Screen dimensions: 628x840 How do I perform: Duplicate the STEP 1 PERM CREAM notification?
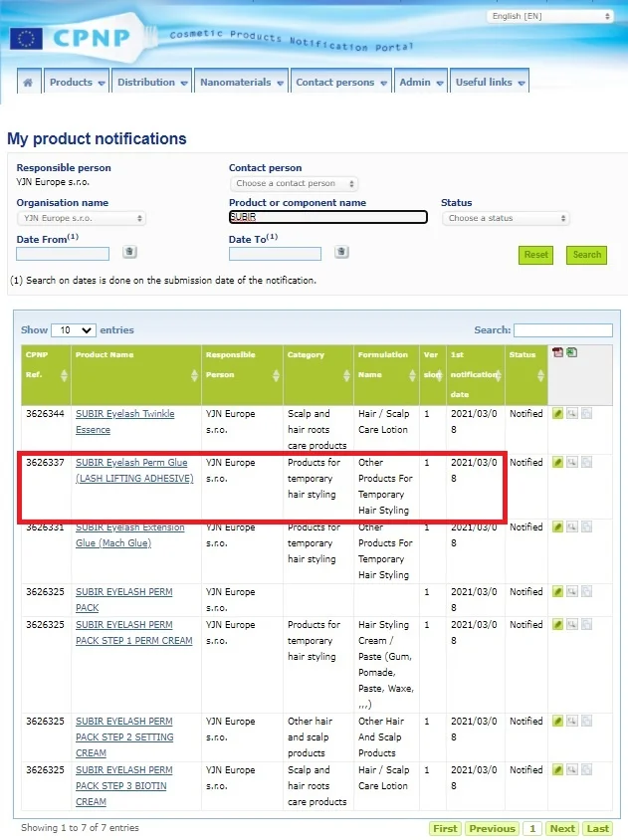[587, 625]
